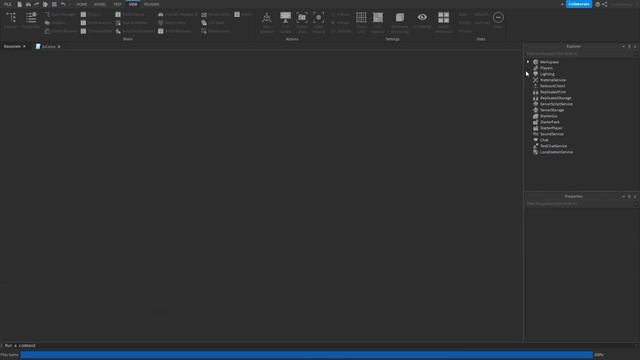
Task: Select StarterGui in Explorer
Action: tap(548, 116)
